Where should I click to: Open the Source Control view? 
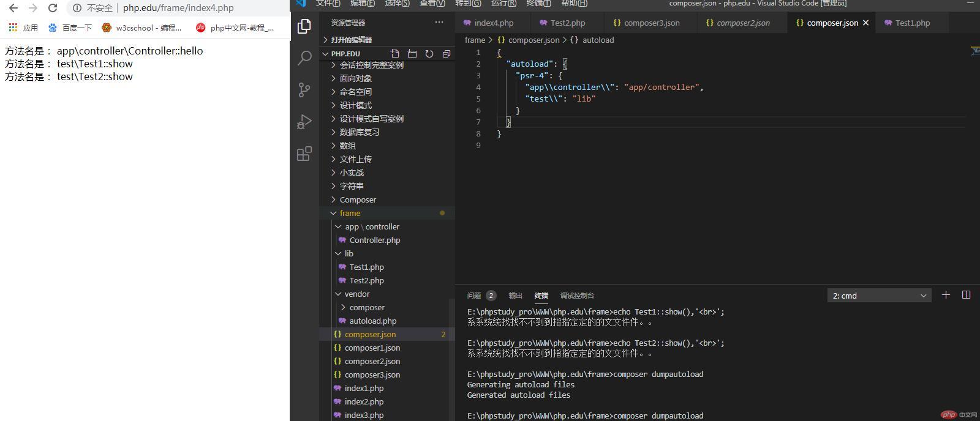point(304,90)
